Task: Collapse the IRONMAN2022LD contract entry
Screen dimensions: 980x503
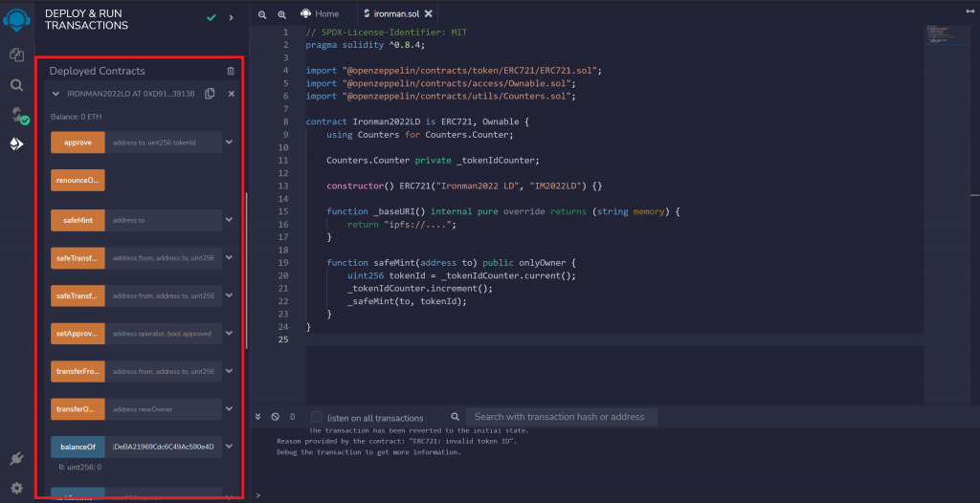Action: [x=56, y=94]
